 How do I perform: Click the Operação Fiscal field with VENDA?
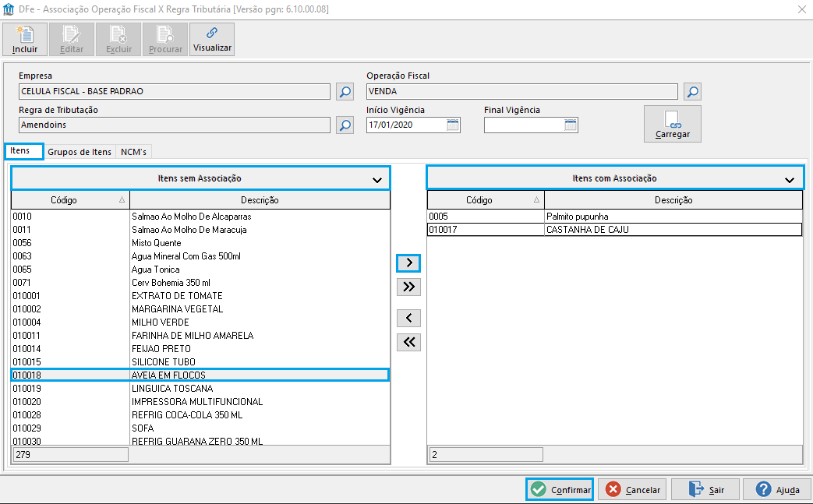coord(522,92)
